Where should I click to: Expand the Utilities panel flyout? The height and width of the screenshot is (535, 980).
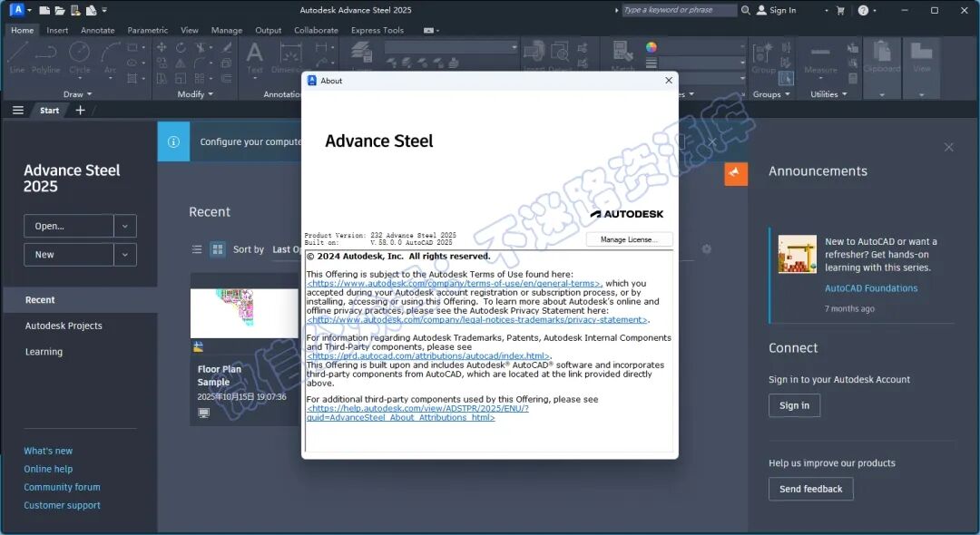click(828, 94)
